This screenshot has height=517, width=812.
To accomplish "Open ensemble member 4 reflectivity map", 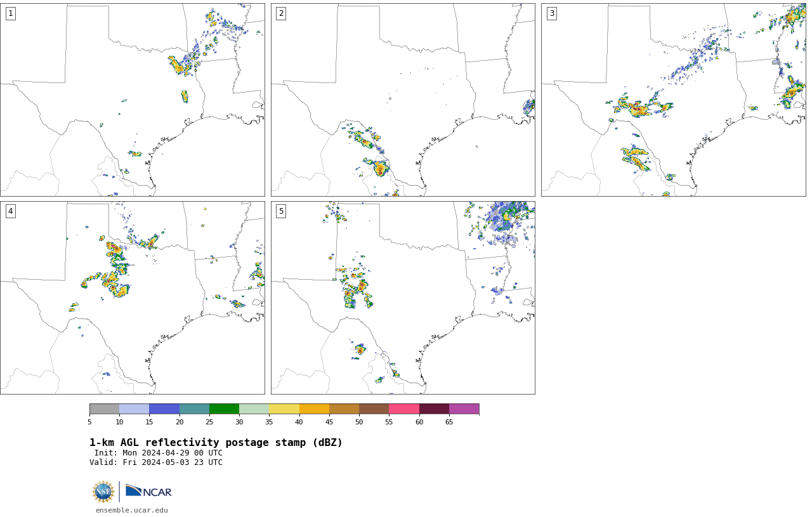I will (x=133, y=298).
